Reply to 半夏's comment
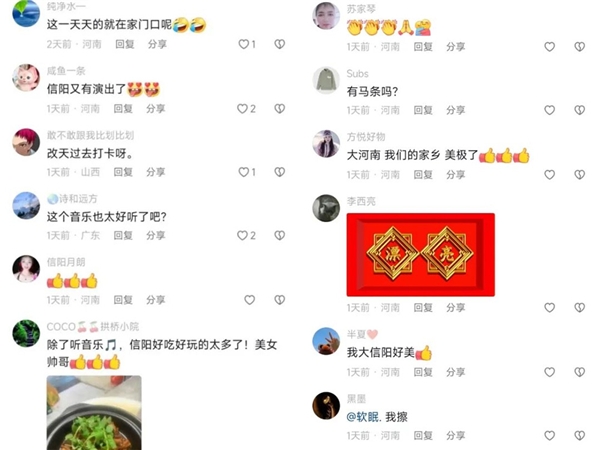600x450 pixels. click(423, 372)
